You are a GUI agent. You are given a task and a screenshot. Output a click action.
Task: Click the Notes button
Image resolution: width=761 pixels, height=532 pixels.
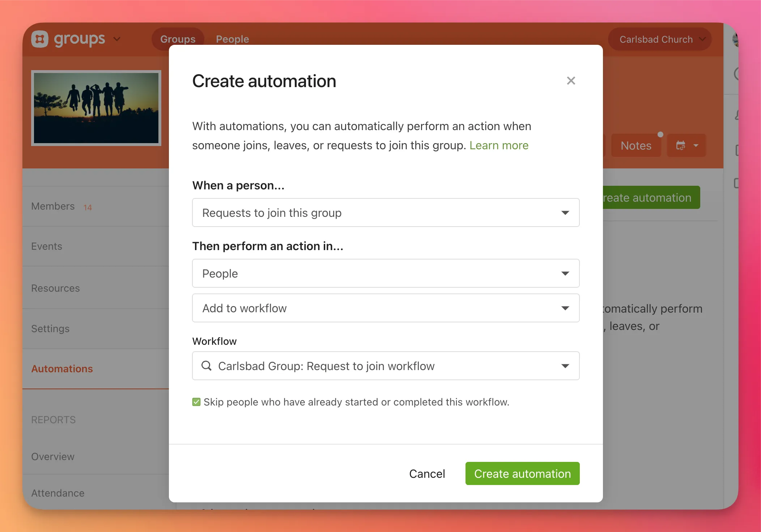(x=636, y=145)
